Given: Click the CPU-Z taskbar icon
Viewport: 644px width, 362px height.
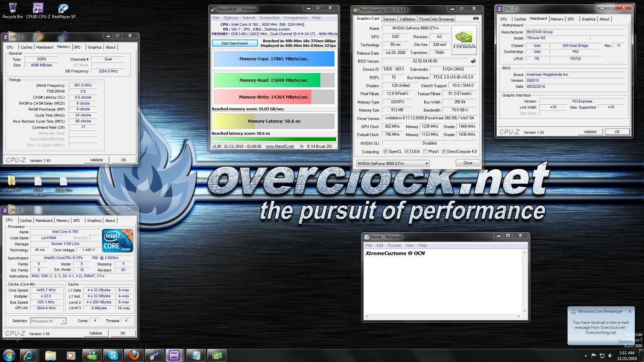Looking at the screenshot, I should (x=174, y=355).
